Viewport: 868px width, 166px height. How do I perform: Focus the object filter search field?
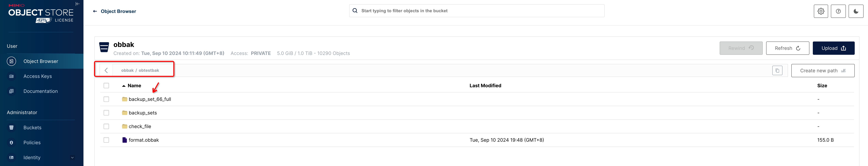pos(478,11)
